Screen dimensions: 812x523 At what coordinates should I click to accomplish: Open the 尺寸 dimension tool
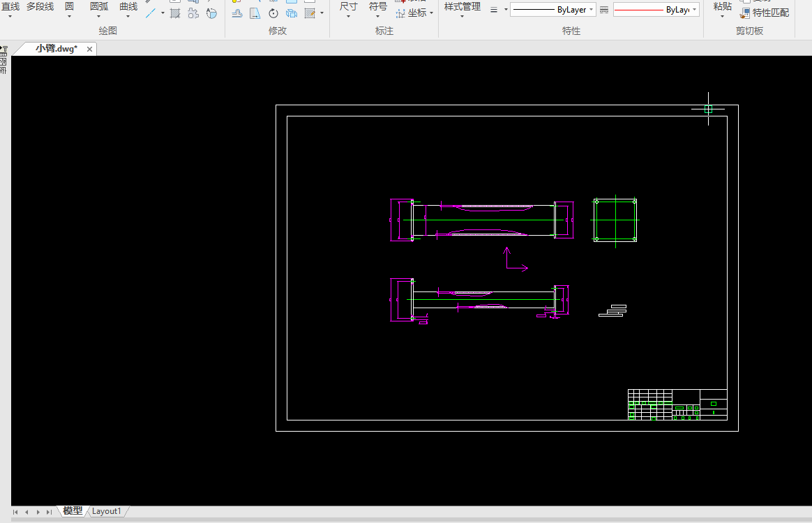click(348, 9)
